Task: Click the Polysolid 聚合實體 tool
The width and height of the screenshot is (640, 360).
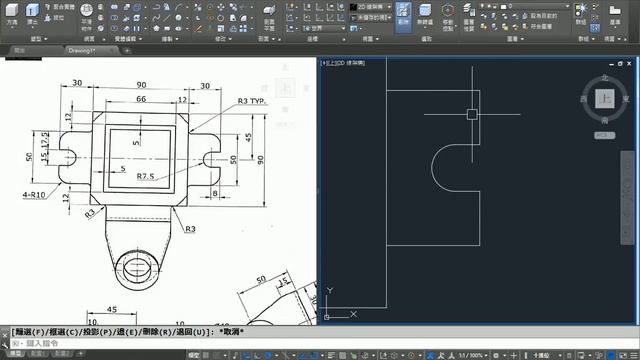Action: (x=59, y=7)
